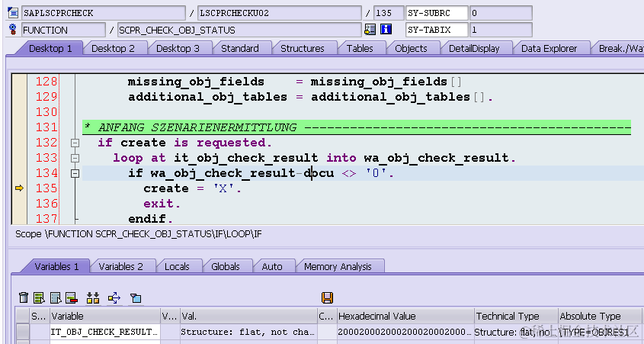Collapse the code block at line 132
Screen dimensions: 644x344
(75, 143)
